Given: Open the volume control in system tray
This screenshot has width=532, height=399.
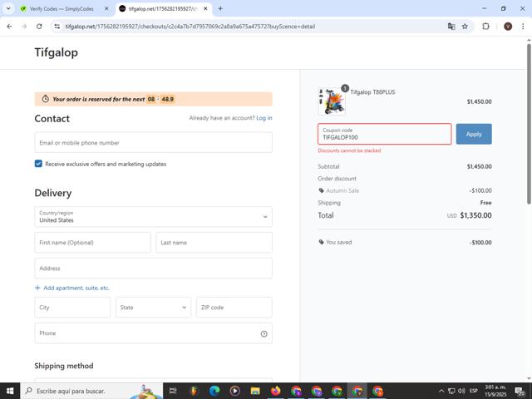Looking at the screenshot, I should click(461, 391).
